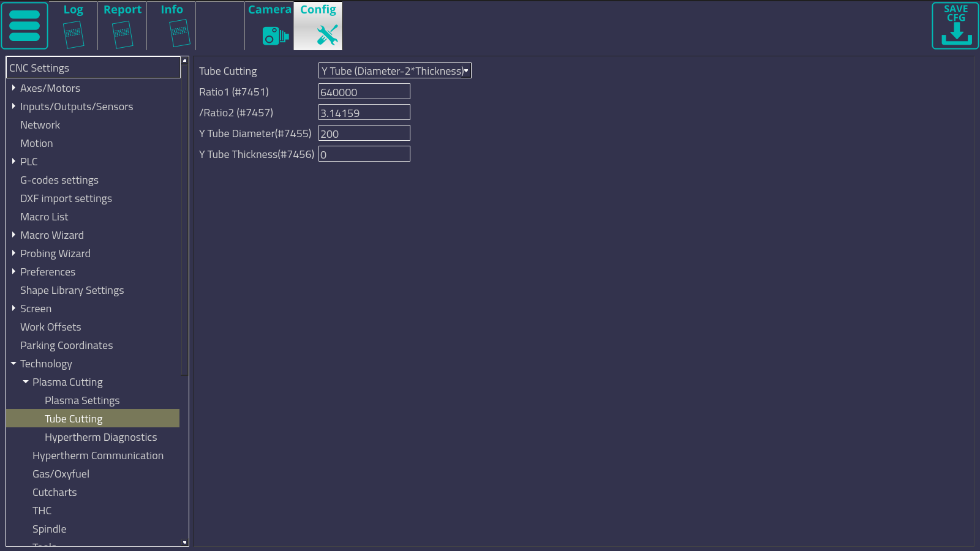This screenshot has width=980, height=551.
Task: Collapse the Technology section
Action: (x=13, y=364)
